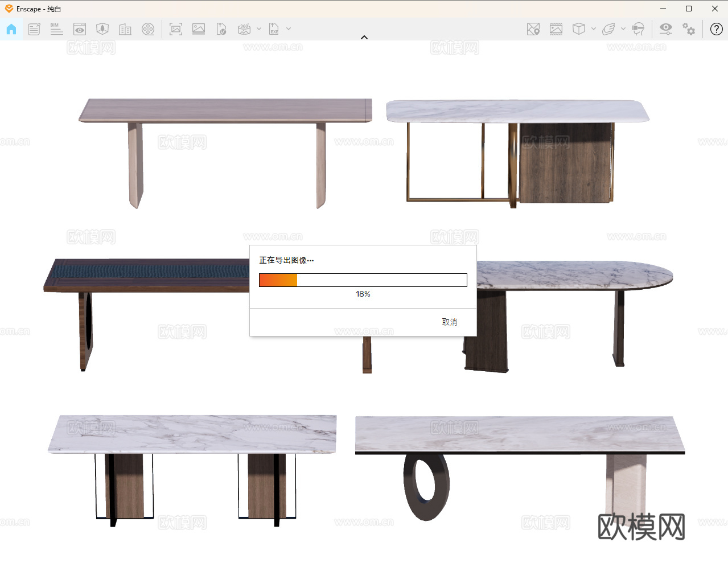Click the marble table with brass frame
This screenshot has height=587, width=728.
(517, 154)
